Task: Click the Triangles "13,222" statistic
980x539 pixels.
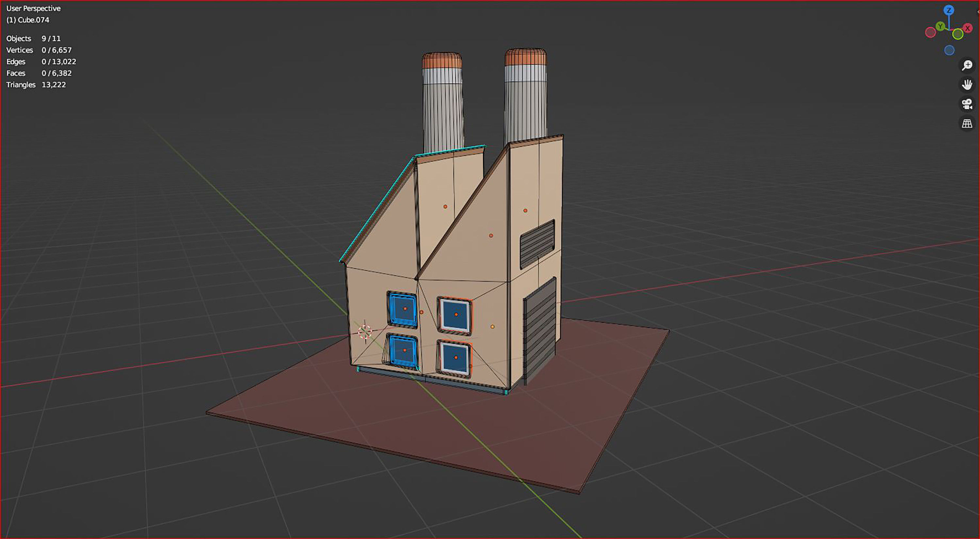Action: (x=54, y=85)
